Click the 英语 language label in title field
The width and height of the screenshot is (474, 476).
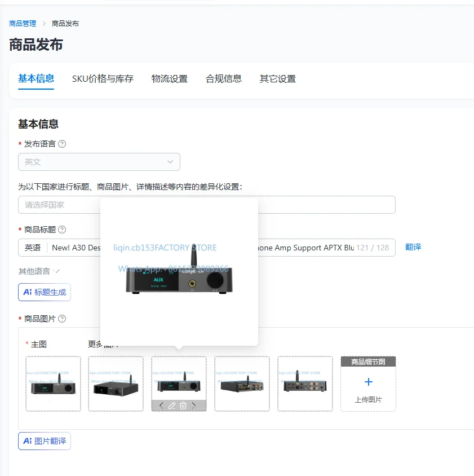coord(33,248)
